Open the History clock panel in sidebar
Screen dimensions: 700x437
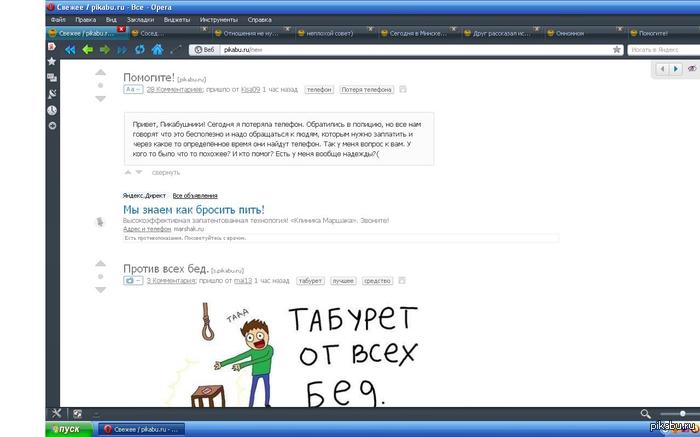click(x=52, y=109)
